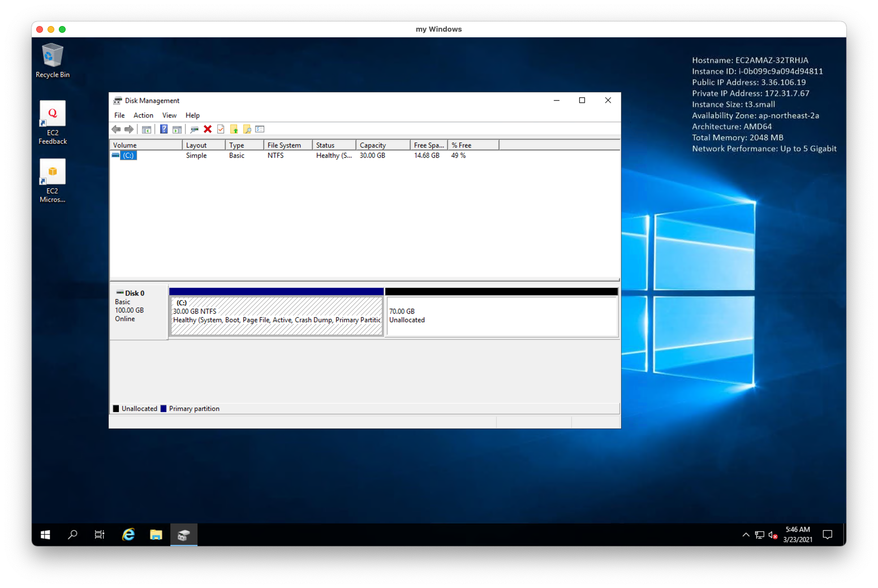This screenshot has width=878, height=588.
Task: Click the muted speaker tray icon
Action: 773,535
